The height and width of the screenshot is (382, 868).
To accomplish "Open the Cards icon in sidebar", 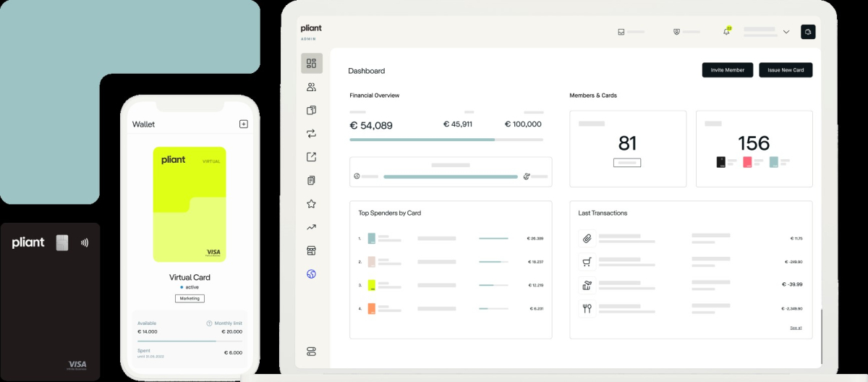I will tap(312, 111).
